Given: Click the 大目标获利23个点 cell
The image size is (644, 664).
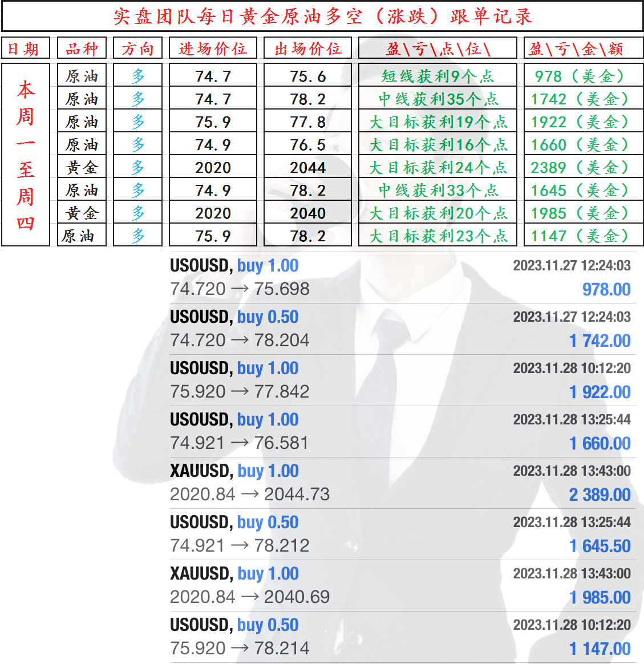Looking at the screenshot, I should pos(438,236).
